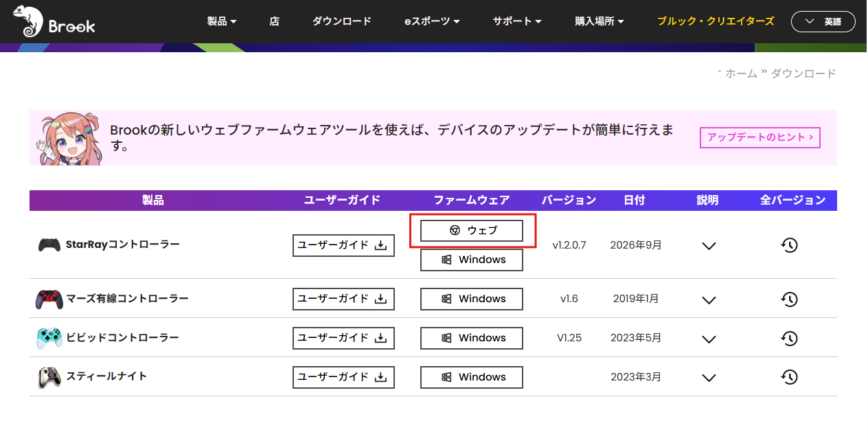Click the スティールナイト product image

pos(49,377)
